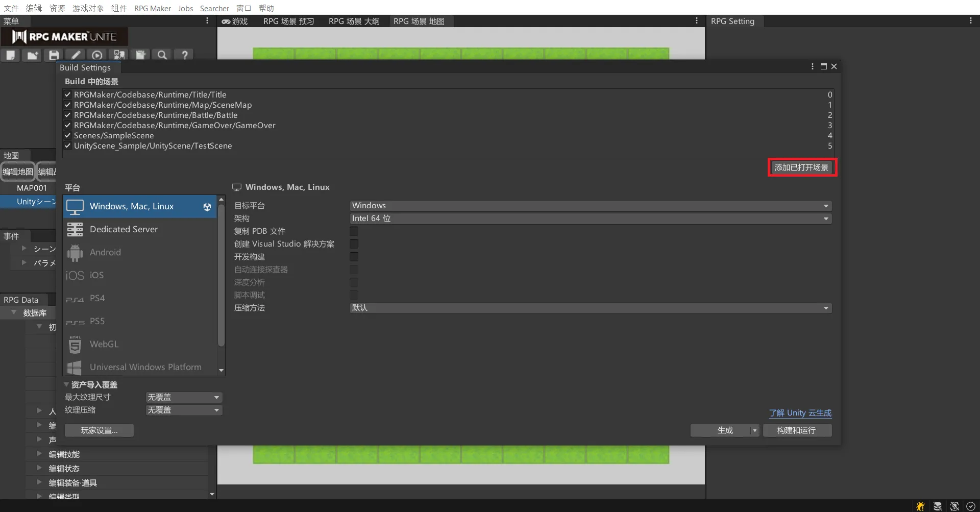The height and width of the screenshot is (512, 980).
Task: Open the 压缩方法 dropdown
Action: click(x=590, y=308)
